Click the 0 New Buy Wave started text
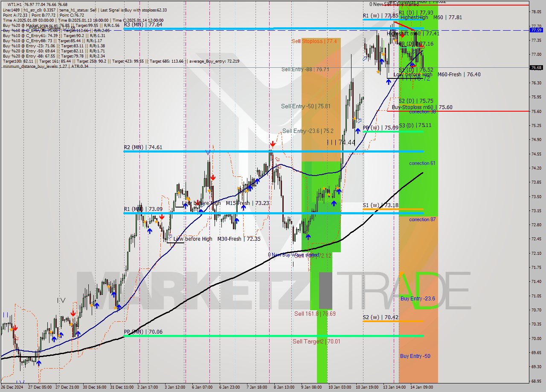The width and height of the screenshot is (546, 392). click(293, 255)
